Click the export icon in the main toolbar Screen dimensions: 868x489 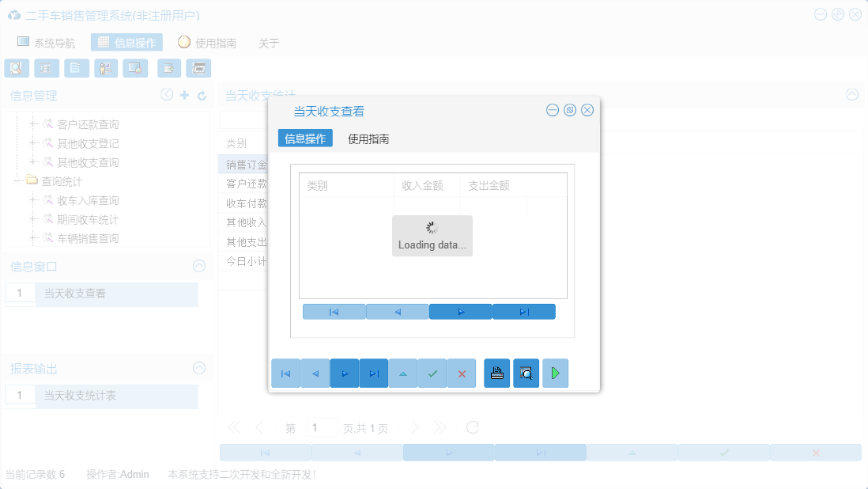pyautogui.click(x=168, y=68)
